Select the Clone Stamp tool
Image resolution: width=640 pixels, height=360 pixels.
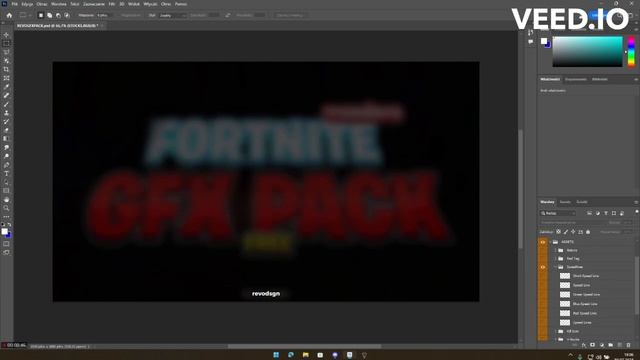click(x=6, y=113)
